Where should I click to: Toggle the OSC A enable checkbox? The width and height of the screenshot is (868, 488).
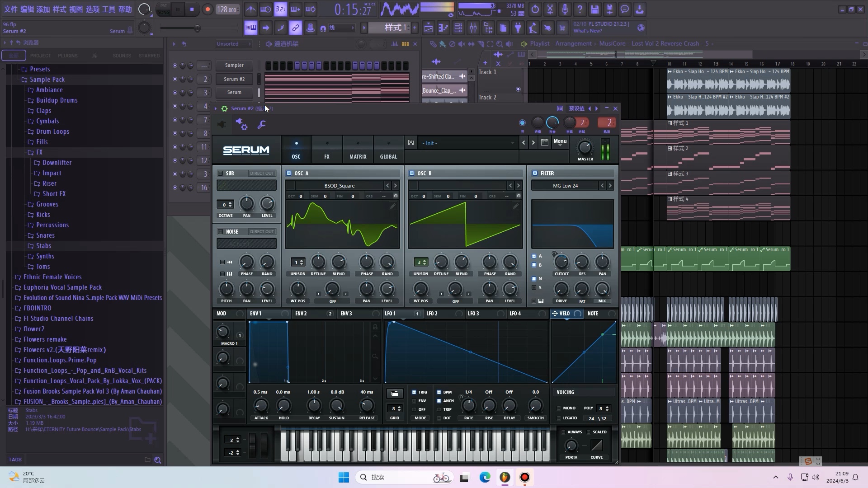[288, 174]
